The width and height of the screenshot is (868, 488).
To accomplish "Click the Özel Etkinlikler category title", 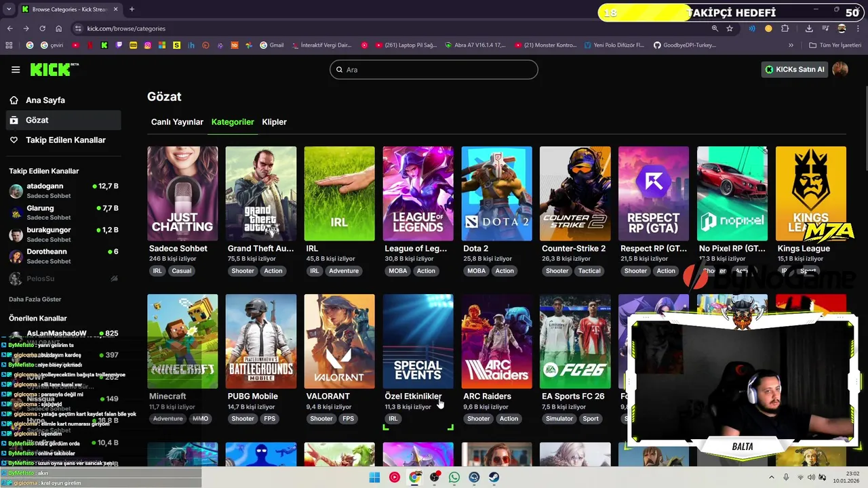I will click(413, 396).
